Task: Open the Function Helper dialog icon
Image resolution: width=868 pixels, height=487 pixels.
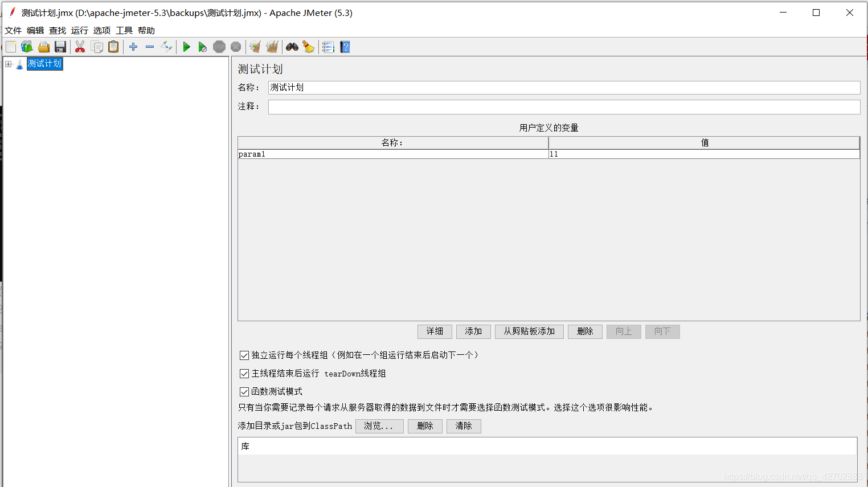Action: click(327, 47)
